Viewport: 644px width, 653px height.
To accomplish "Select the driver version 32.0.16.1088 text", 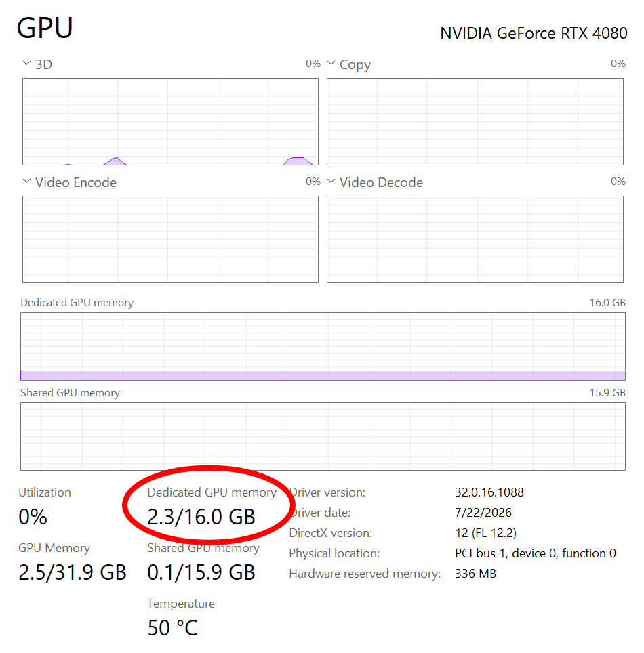I will coord(489,492).
